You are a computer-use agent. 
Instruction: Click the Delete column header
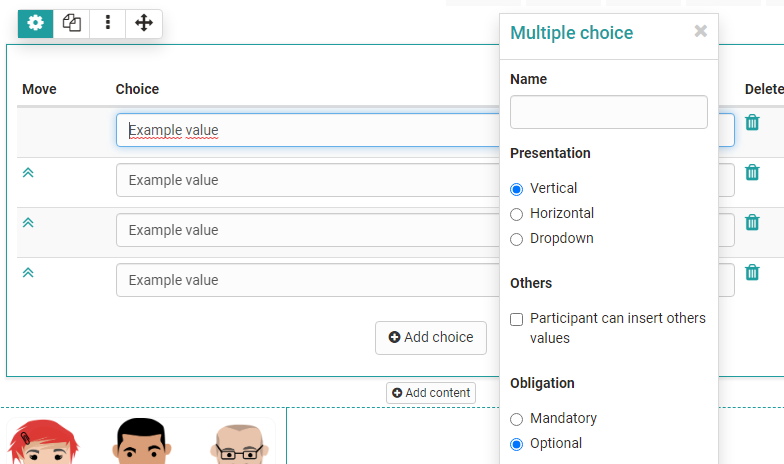click(x=764, y=89)
